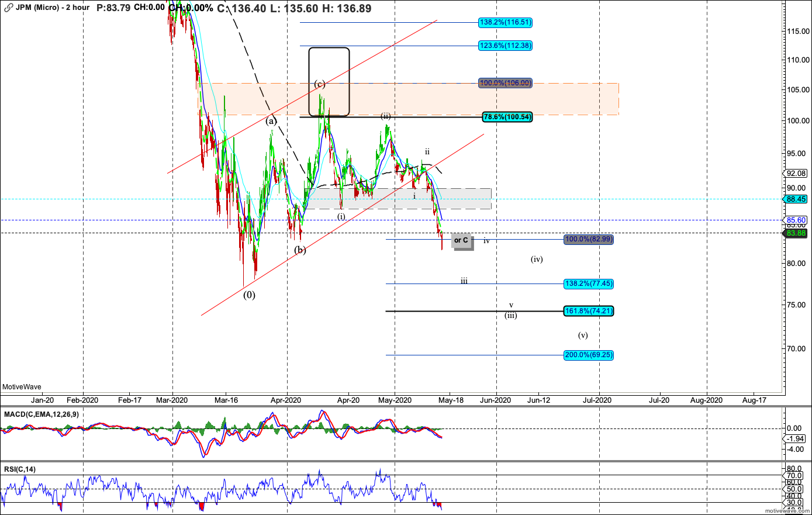Viewport: 812px width, 515px height.
Task: Click the orange shaded resistance zone
Action: (x=409, y=99)
